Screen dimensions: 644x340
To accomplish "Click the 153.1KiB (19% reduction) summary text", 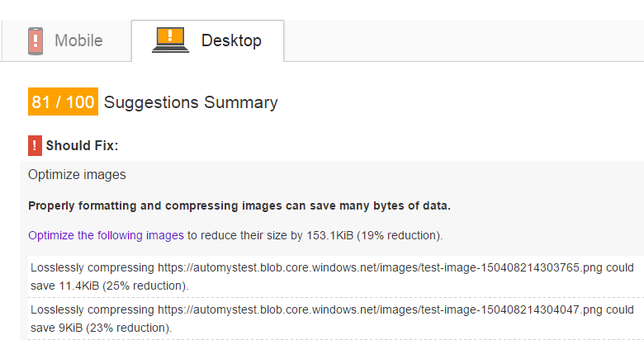I will pyautogui.click(x=374, y=236).
